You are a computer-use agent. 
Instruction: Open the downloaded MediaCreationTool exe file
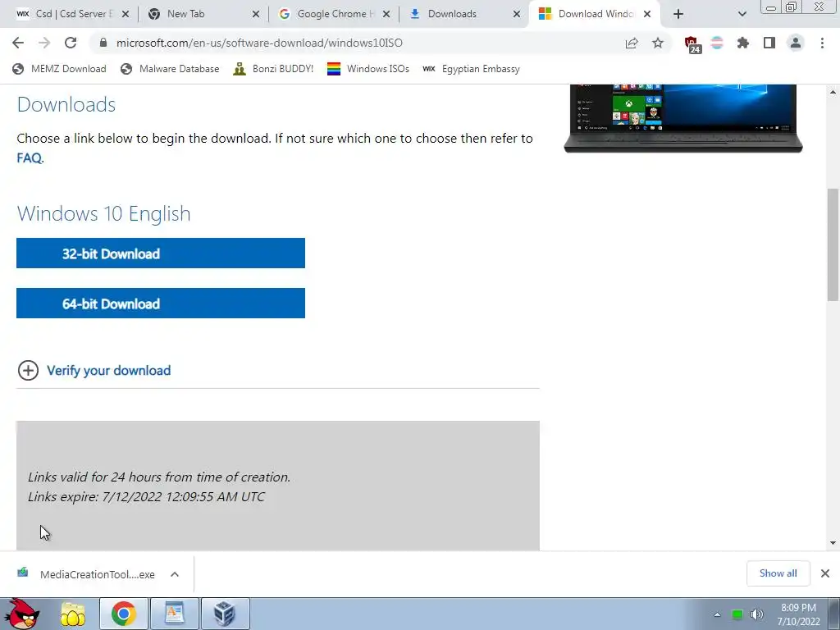(85, 574)
